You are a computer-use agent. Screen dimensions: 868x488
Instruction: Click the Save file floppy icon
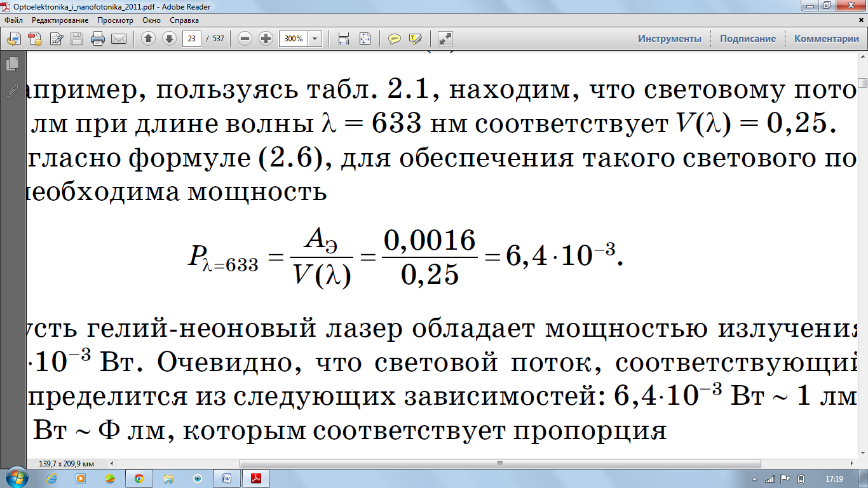pyautogui.click(x=77, y=39)
